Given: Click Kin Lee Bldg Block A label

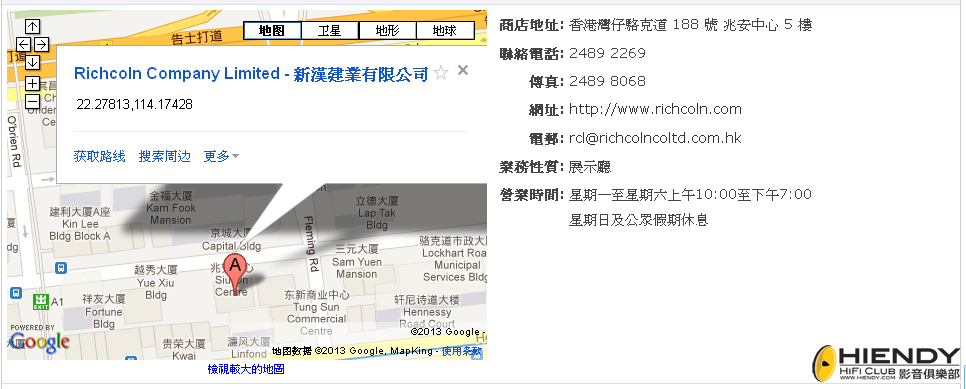Looking at the screenshot, I should [x=79, y=224].
